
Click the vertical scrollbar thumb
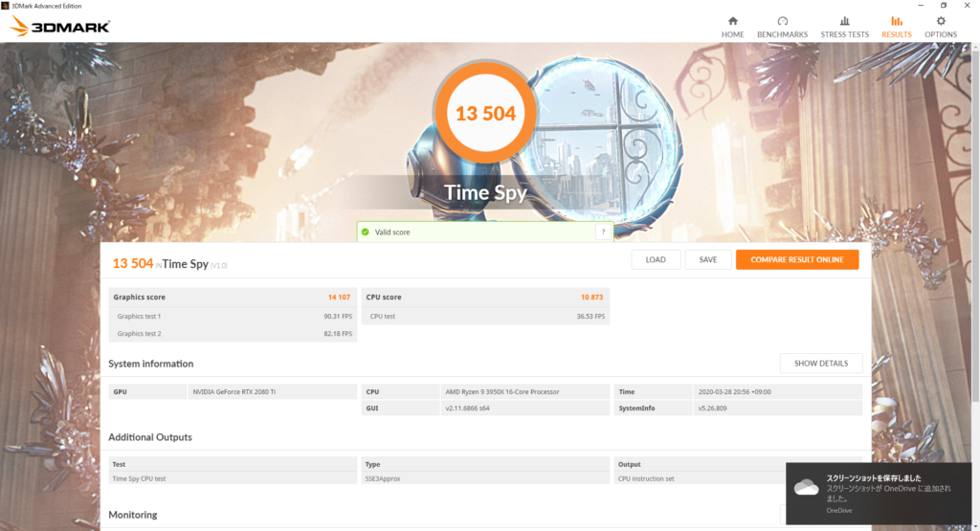[x=975, y=225]
